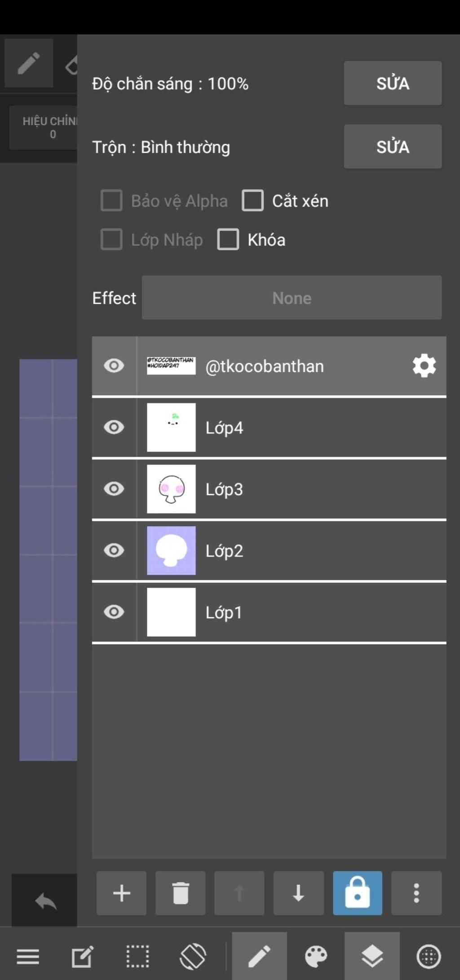Tap the rotate canvas icon
Screen dimensions: 460x980
click(193, 956)
